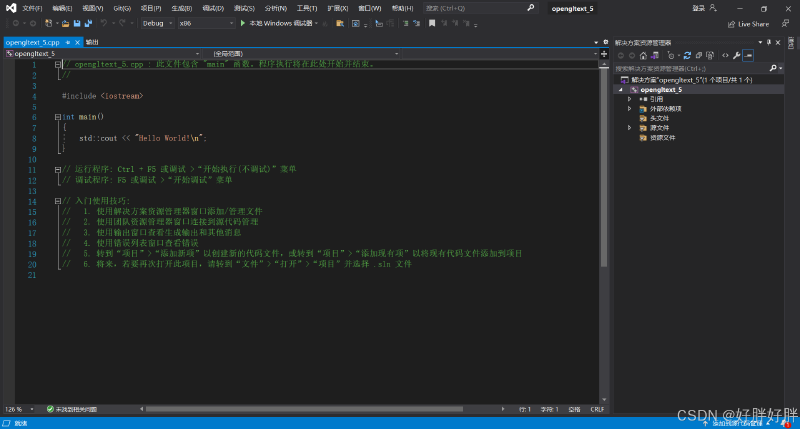Switch to the 输出 tab

tap(92, 42)
